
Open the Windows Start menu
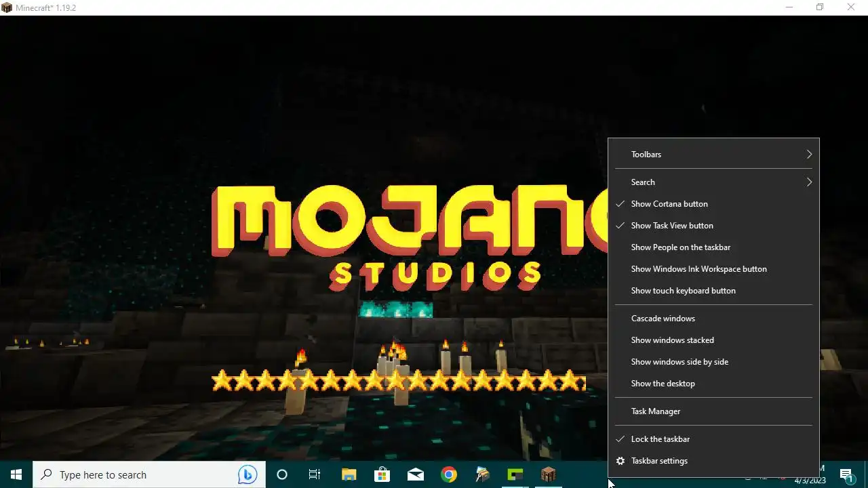point(16,474)
